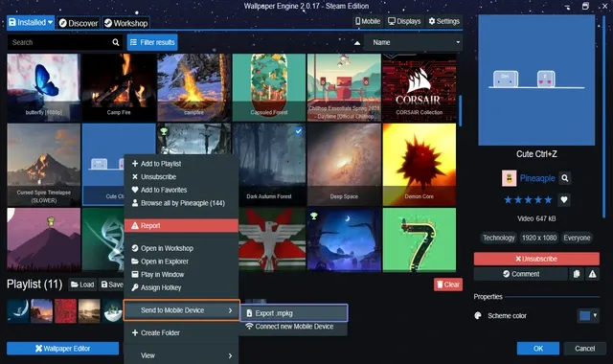Screen dimensions: 613x364
Task: Click the right panel scrollbar
Action: coord(604,117)
